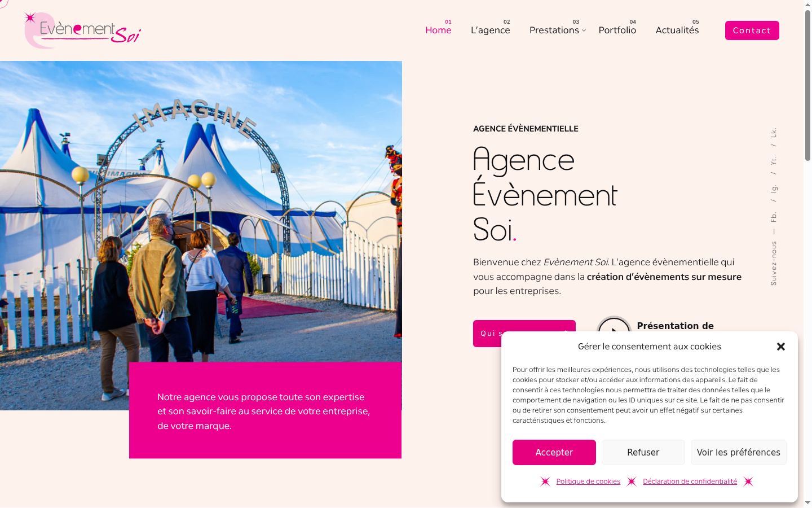
Task: Accept cookies with Accepter button
Action: [x=554, y=452]
